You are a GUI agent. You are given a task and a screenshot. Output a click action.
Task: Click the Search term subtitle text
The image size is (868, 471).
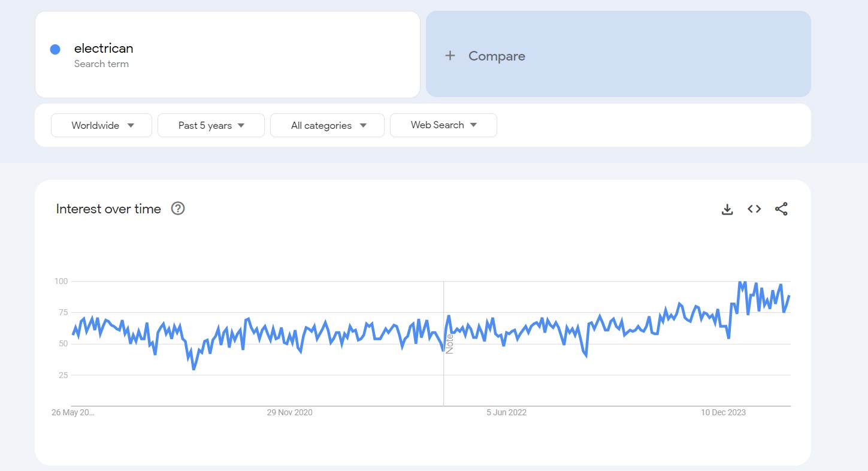click(101, 64)
